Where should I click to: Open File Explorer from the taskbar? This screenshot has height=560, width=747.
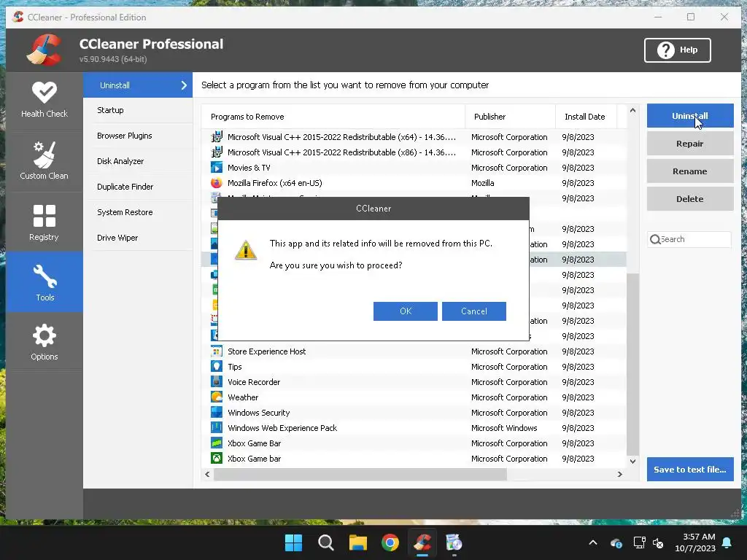357,542
